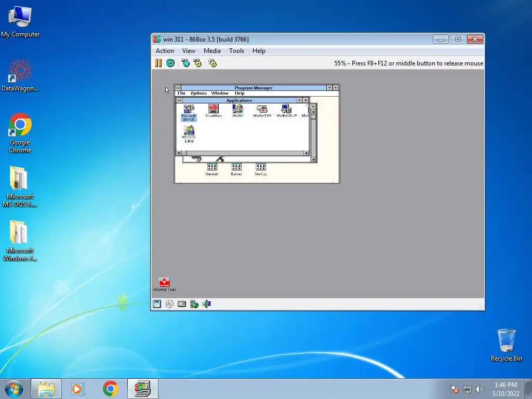532x399 pixels.
Task: Select My Computer desktop icon
Action: 20,22
